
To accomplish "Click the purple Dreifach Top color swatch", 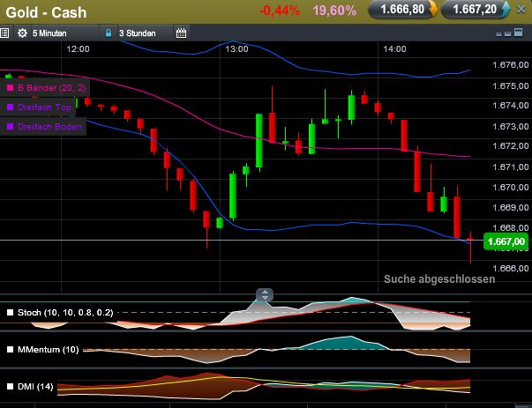I will point(11,108).
